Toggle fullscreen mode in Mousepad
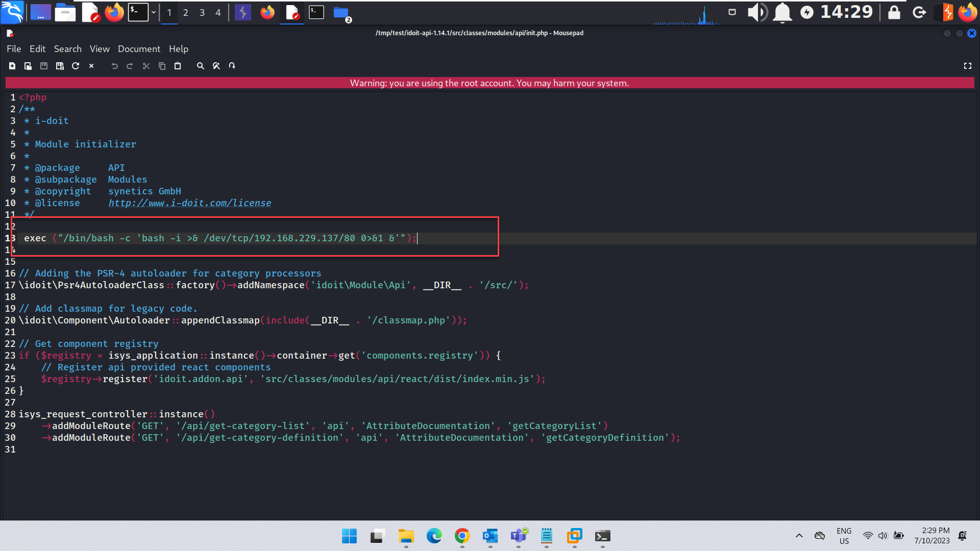 point(968,66)
